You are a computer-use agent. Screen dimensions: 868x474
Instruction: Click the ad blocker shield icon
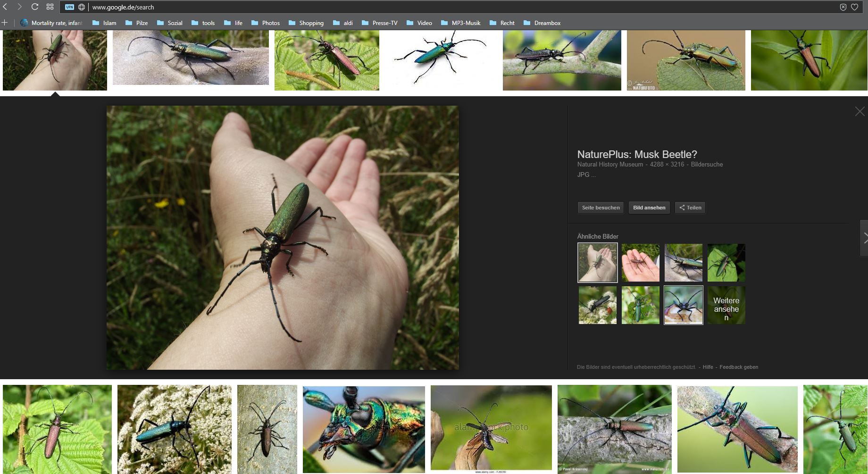(843, 7)
